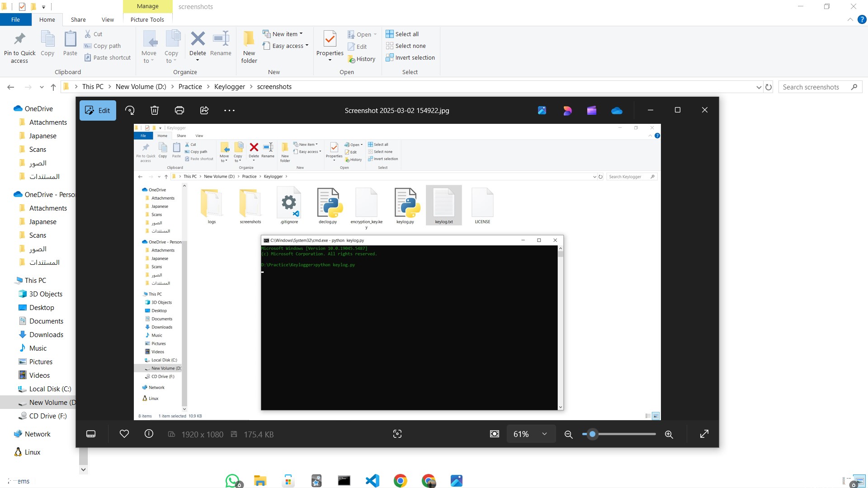Delete the photo using the trash icon

pos(155,110)
